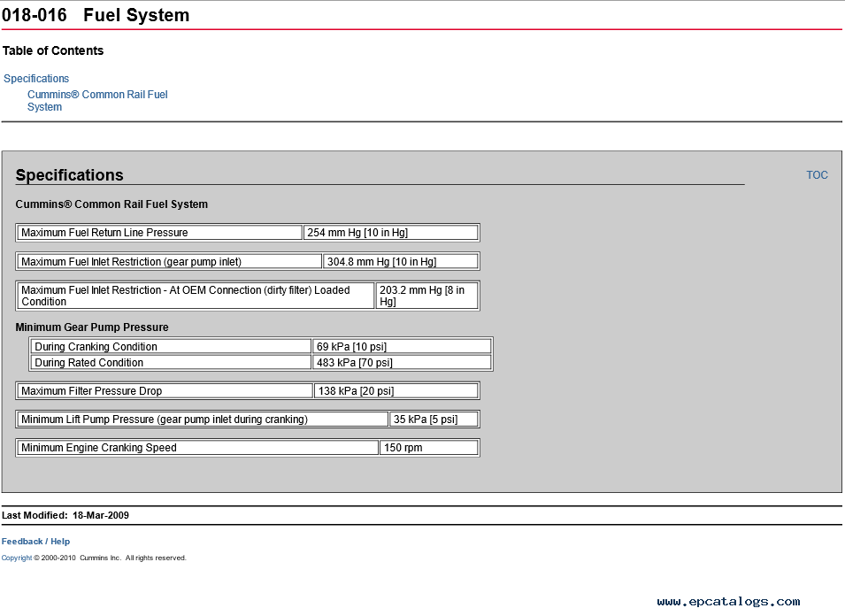
Task: Click the grey 'Specifications' section heading
Action: pos(70,175)
